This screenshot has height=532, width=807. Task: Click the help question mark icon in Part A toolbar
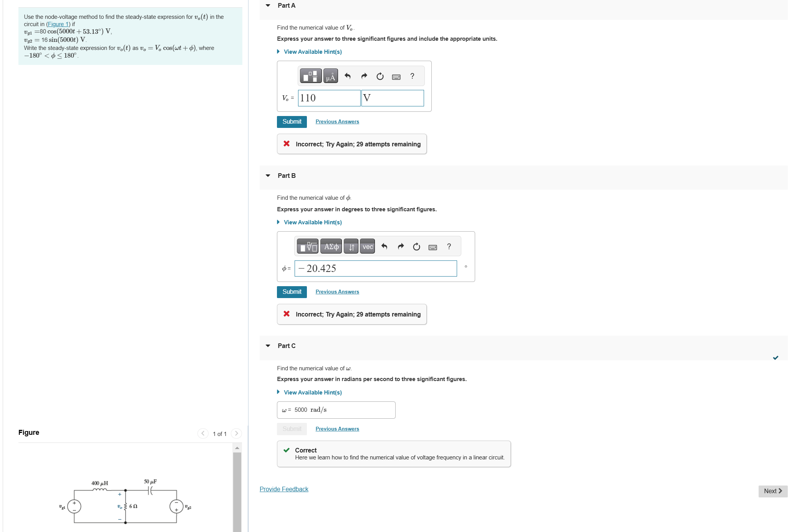coord(412,76)
